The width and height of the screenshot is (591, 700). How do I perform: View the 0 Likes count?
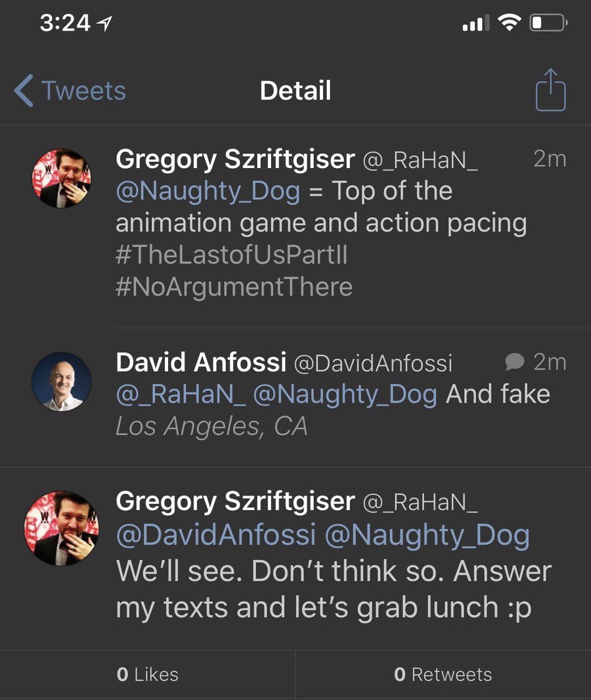click(147, 674)
